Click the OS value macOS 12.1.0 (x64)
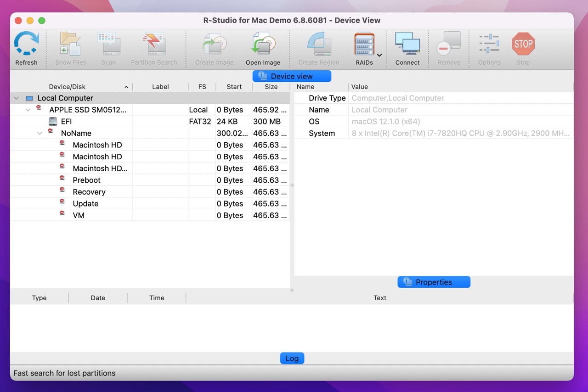This screenshot has width=588, height=392. [386, 122]
